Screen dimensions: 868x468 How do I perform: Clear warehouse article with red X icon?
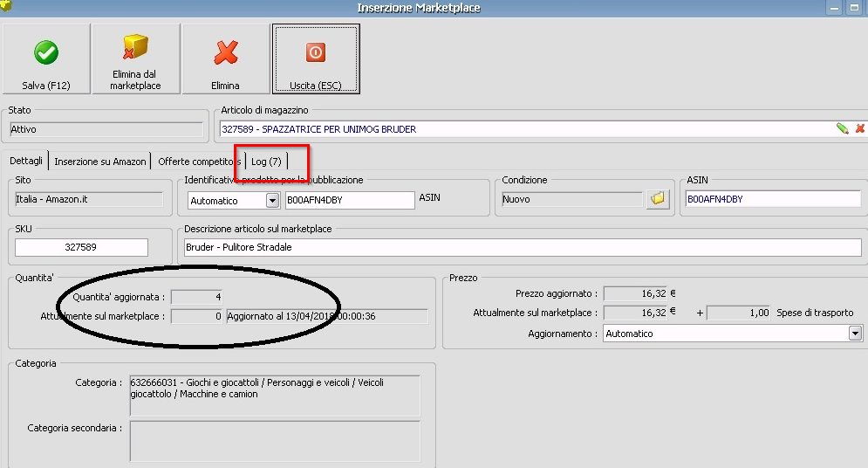[x=859, y=128]
